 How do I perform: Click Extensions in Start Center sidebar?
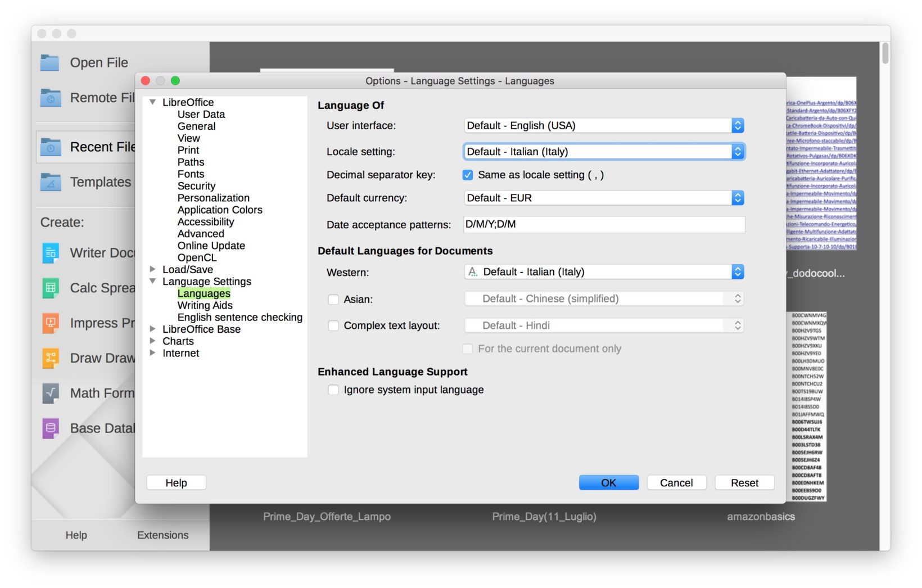163,535
